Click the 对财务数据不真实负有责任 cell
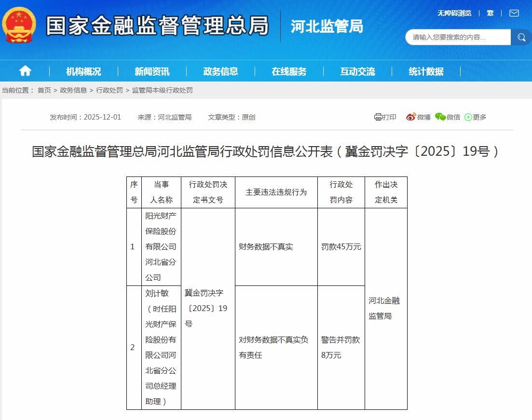This screenshot has height=420, width=532. pos(276,347)
